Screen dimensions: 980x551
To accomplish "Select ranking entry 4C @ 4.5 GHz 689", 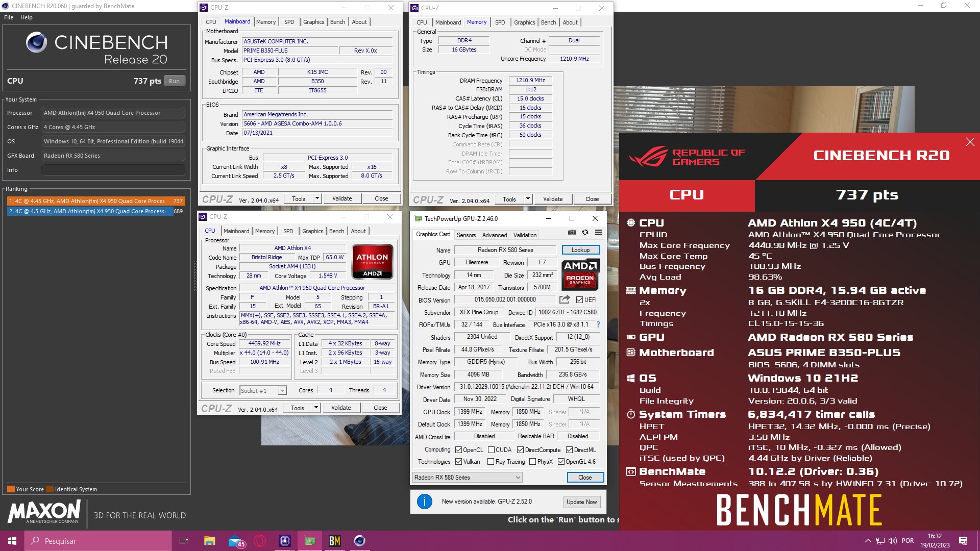I will point(95,211).
